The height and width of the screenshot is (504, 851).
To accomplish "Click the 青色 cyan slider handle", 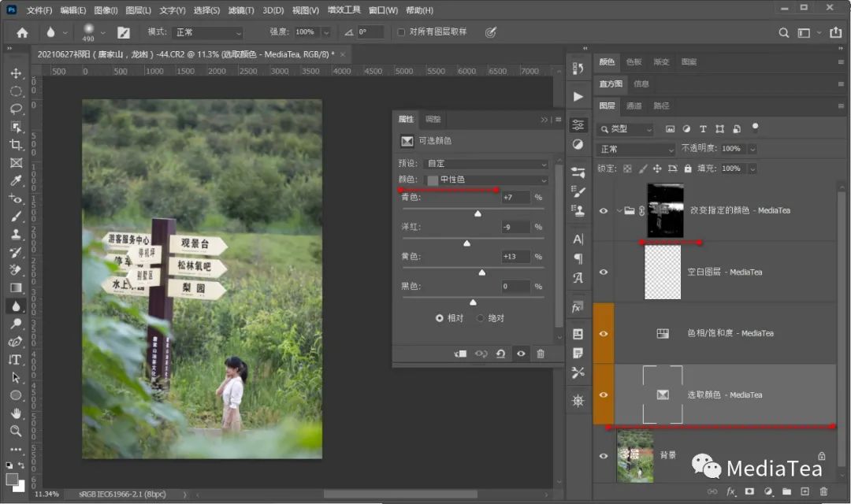I will coord(478,213).
